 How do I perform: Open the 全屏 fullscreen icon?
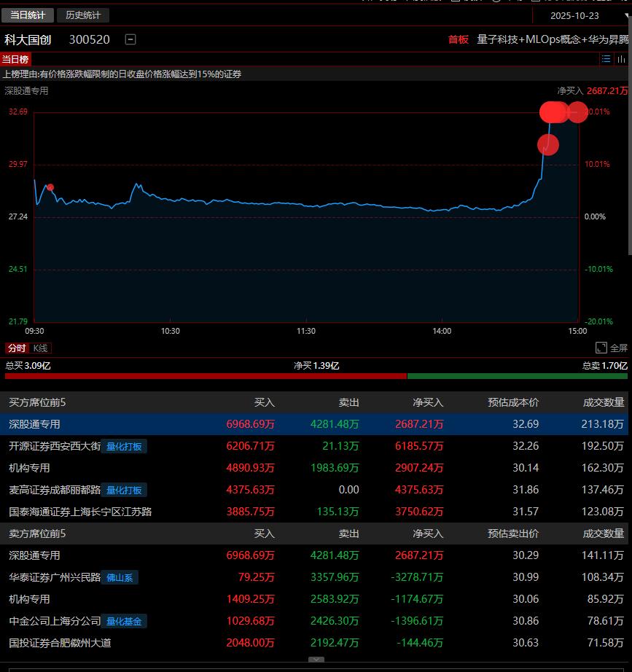pyautogui.click(x=601, y=348)
